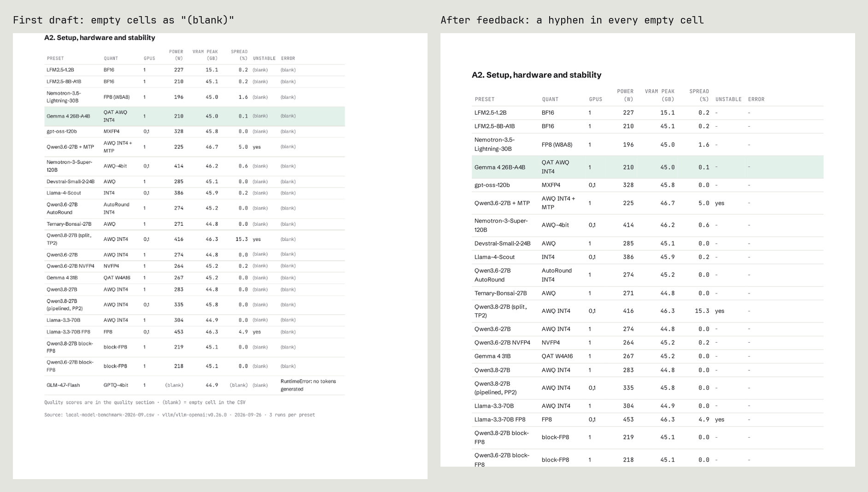Click the ERROR column header in the first draft table
This screenshot has width=868, height=492.
(x=288, y=59)
